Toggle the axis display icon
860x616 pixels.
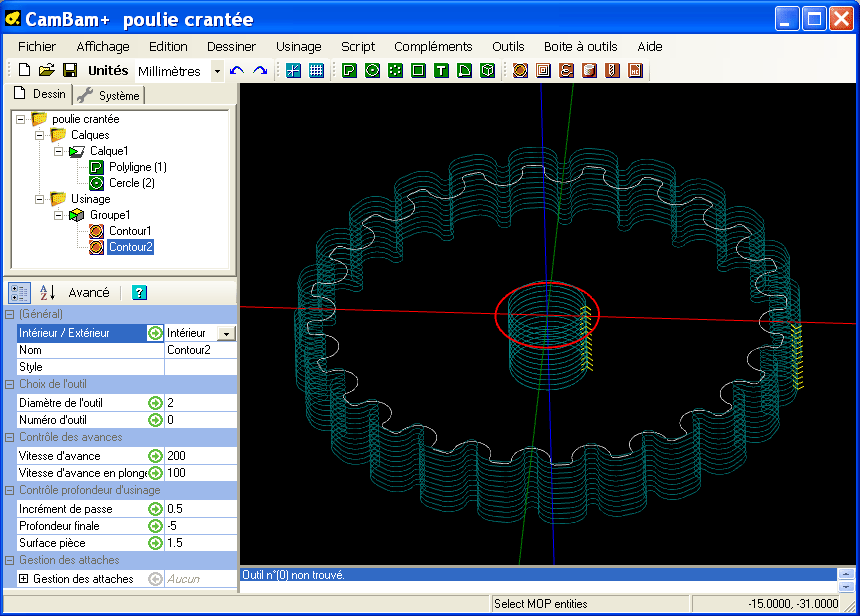tap(293, 70)
